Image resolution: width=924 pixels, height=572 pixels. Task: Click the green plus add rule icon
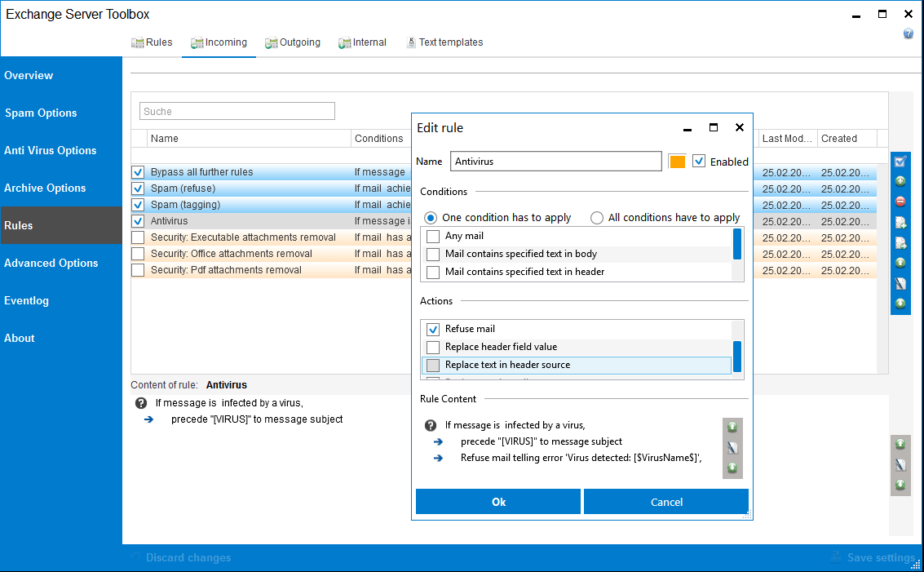pos(900,181)
